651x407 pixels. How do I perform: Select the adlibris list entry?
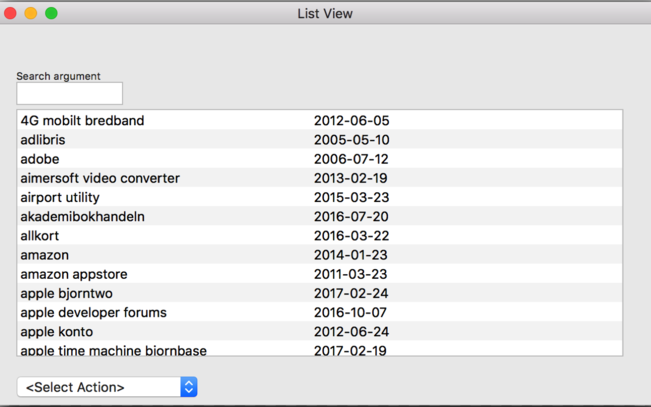click(43, 140)
